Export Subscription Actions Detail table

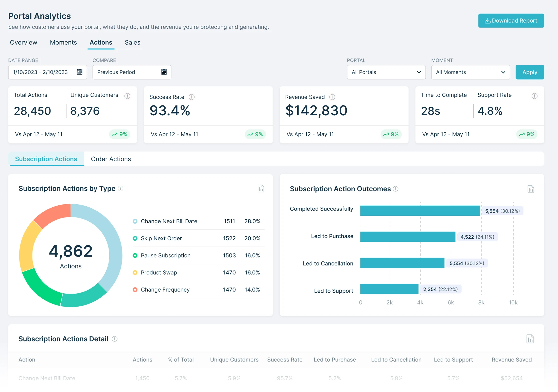point(530,339)
